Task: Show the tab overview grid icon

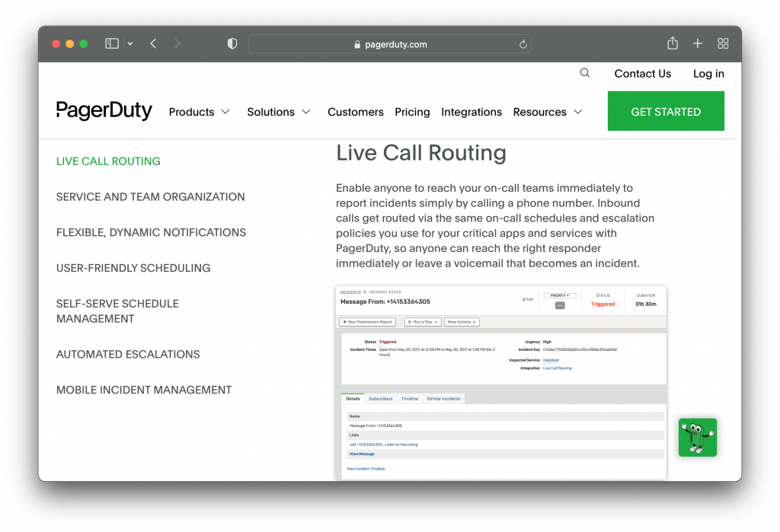Action: pyautogui.click(x=723, y=43)
